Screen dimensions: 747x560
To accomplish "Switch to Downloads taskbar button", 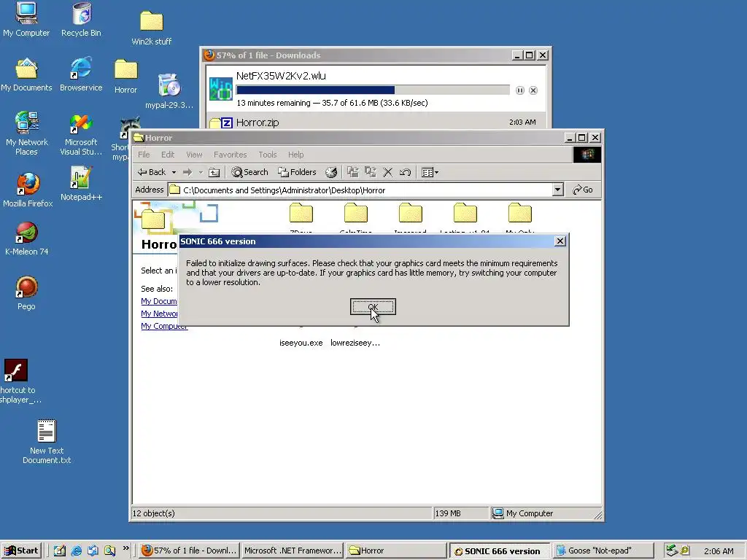I will pos(189,551).
